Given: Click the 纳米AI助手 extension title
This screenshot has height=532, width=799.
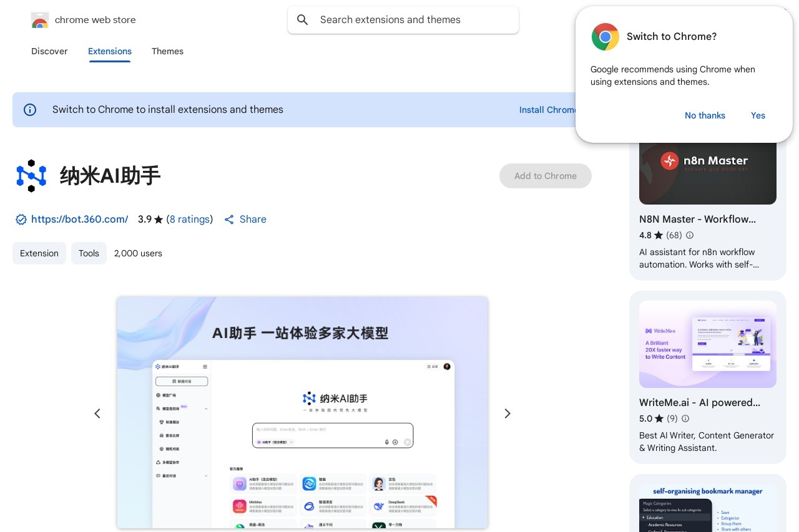Looking at the screenshot, I should click(110, 176).
